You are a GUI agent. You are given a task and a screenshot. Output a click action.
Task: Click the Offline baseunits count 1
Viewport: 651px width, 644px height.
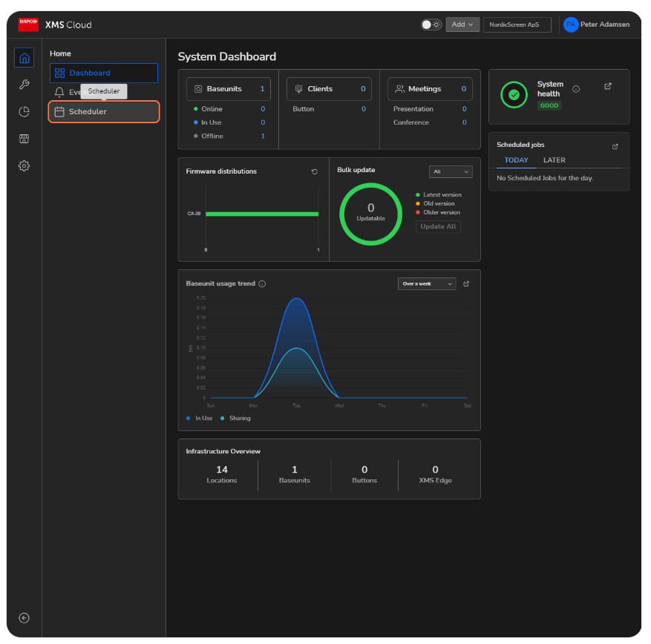[x=263, y=136]
